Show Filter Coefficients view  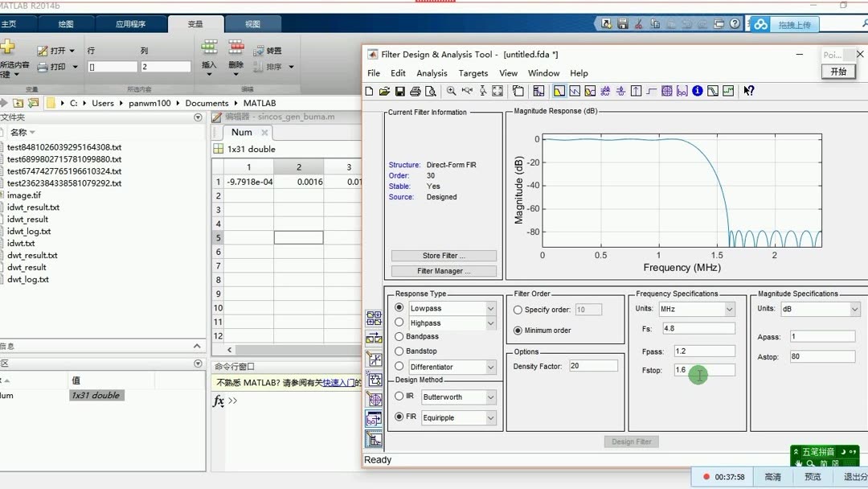point(684,91)
